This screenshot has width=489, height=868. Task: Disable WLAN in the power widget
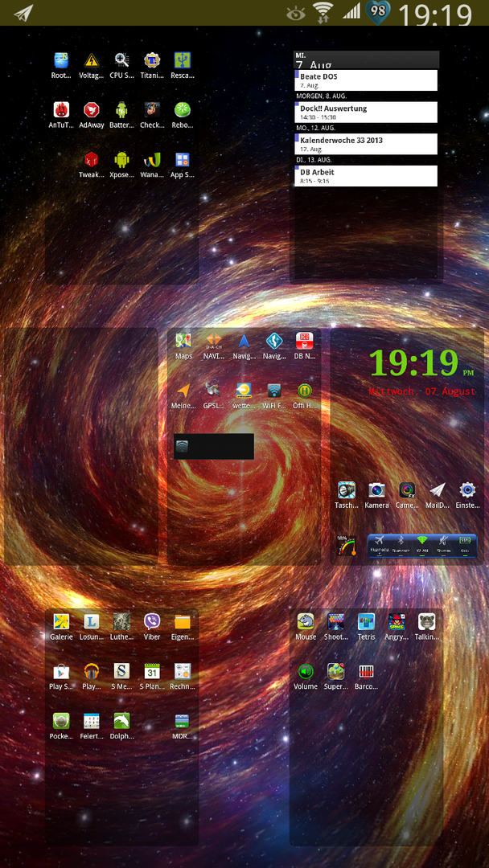422,545
